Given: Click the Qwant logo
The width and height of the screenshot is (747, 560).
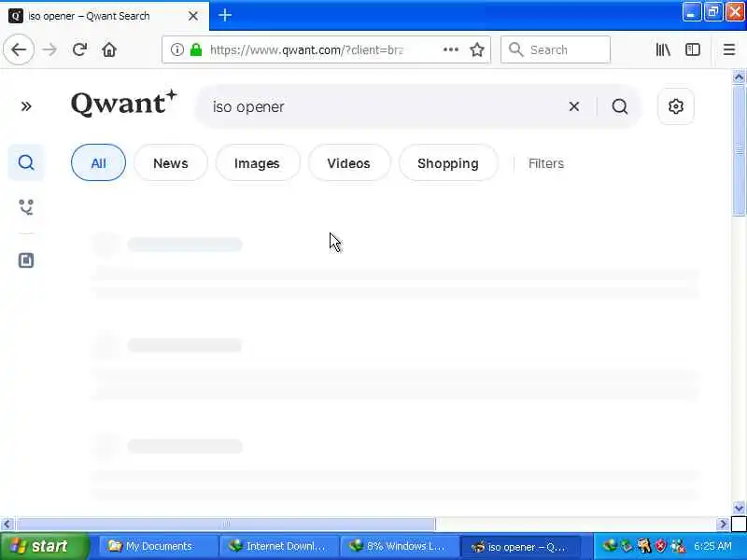Looking at the screenshot, I should 124,103.
